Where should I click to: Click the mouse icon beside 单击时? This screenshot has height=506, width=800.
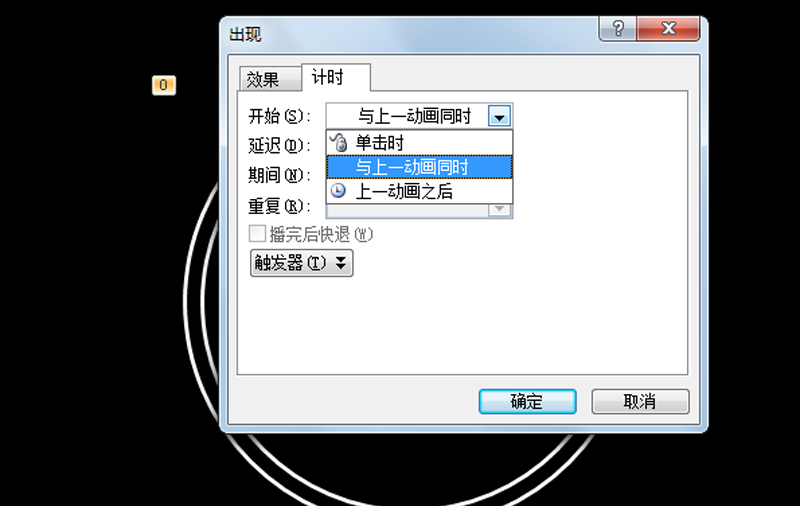tap(338, 142)
